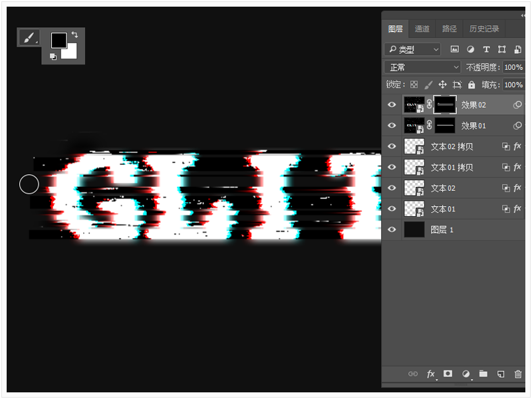This screenshot has height=399, width=532.
Task: Select the 文本 02 layer by name
Action: pos(443,188)
